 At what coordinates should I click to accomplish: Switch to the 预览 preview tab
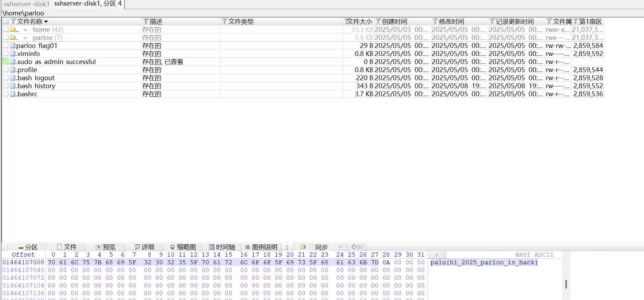tap(106, 247)
